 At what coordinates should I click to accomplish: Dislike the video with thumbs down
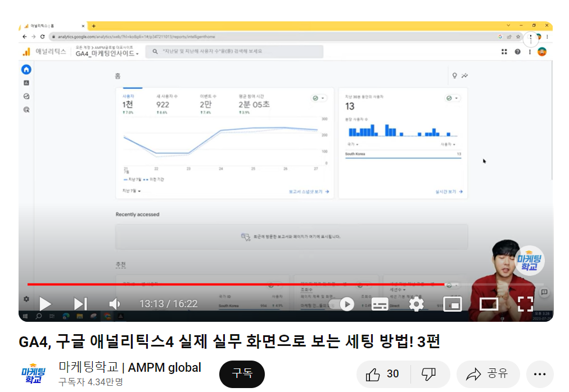coord(429,374)
